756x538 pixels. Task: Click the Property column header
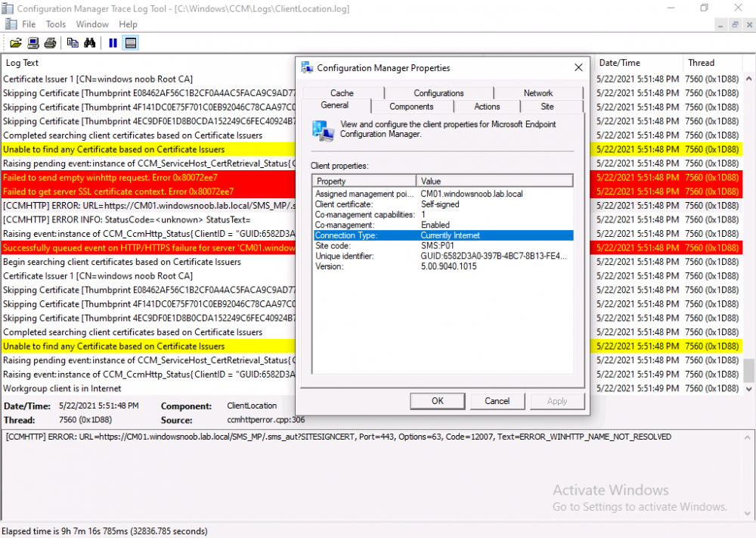(x=364, y=181)
